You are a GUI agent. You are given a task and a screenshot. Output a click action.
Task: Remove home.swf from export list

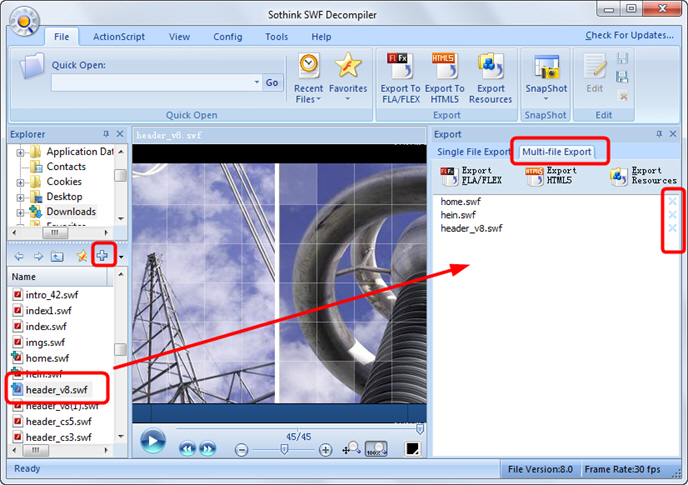tap(672, 201)
